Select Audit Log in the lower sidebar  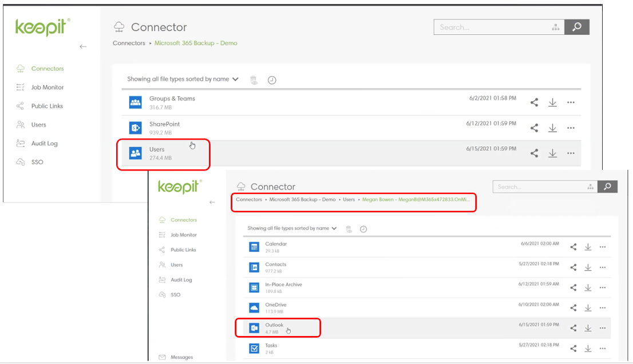pos(181,280)
